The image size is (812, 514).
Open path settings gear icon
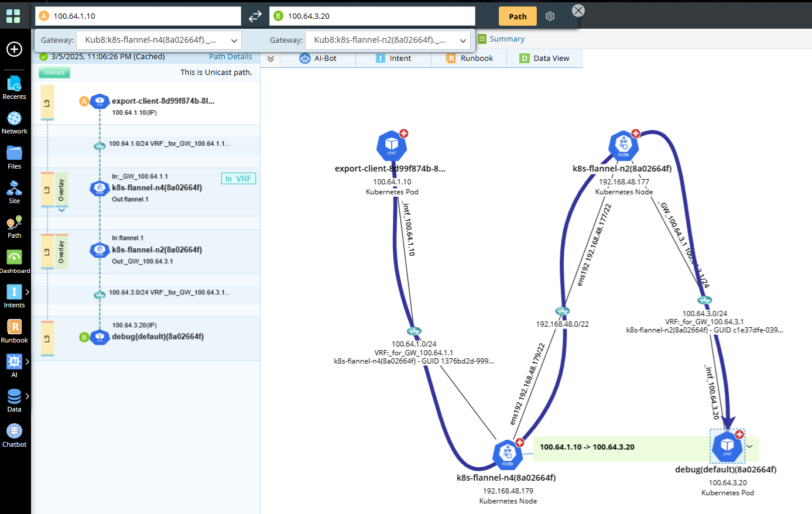(x=550, y=16)
